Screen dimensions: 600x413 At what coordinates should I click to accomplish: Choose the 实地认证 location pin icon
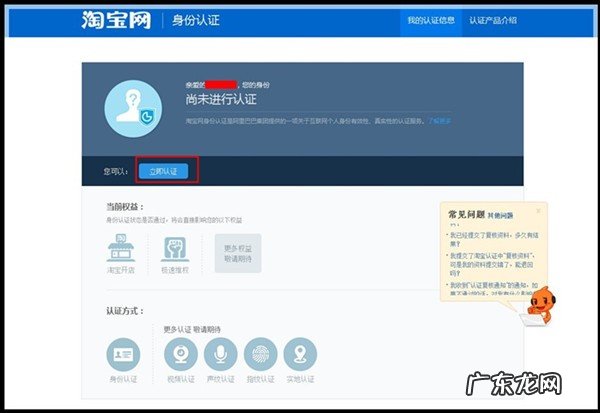pos(300,354)
